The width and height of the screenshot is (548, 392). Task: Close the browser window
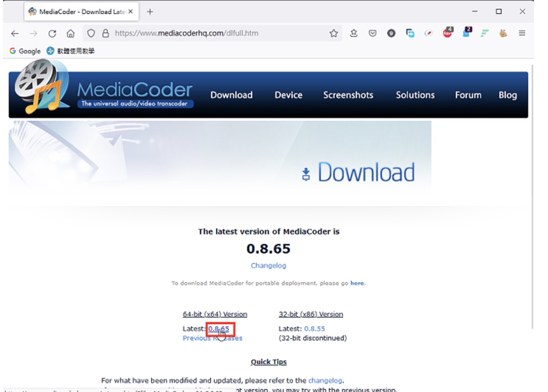click(x=523, y=11)
